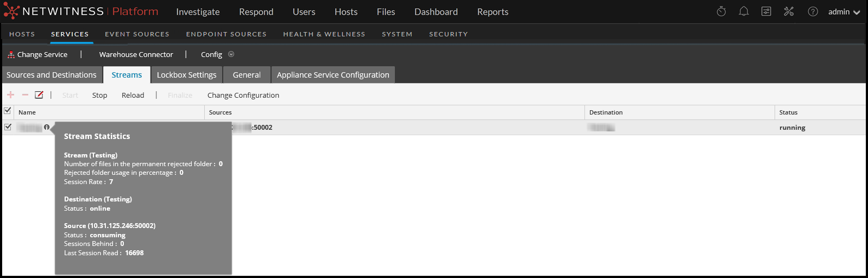Open the stopwatch jobs icon
The height and width of the screenshot is (278, 868).
(x=721, y=11)
